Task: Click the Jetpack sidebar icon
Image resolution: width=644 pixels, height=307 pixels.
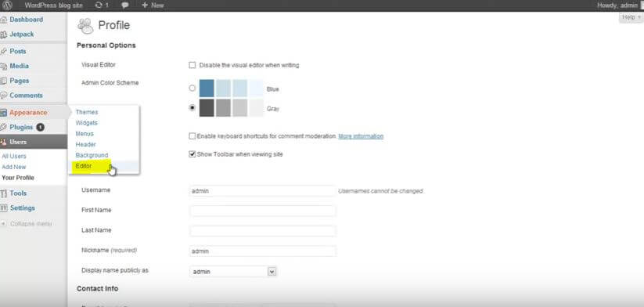Action: point(4,34)
